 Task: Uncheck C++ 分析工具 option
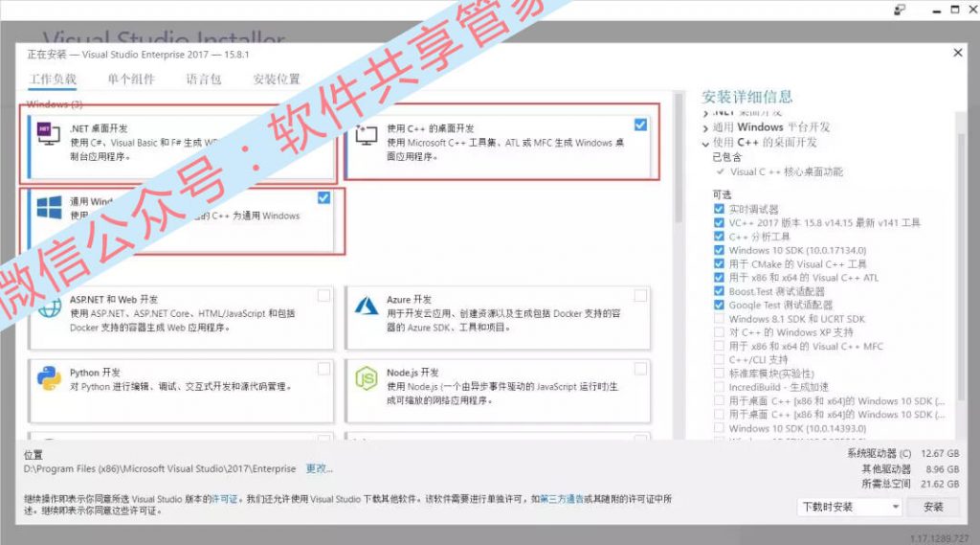pyautogui.click(x=719, y=237)
